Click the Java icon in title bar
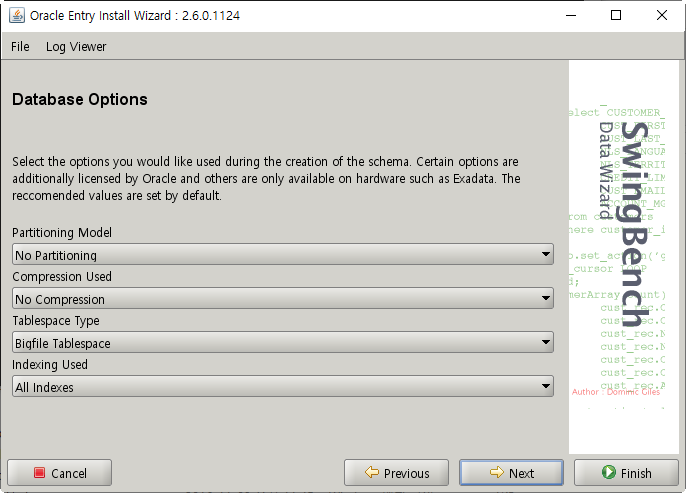 click(17, 15)
